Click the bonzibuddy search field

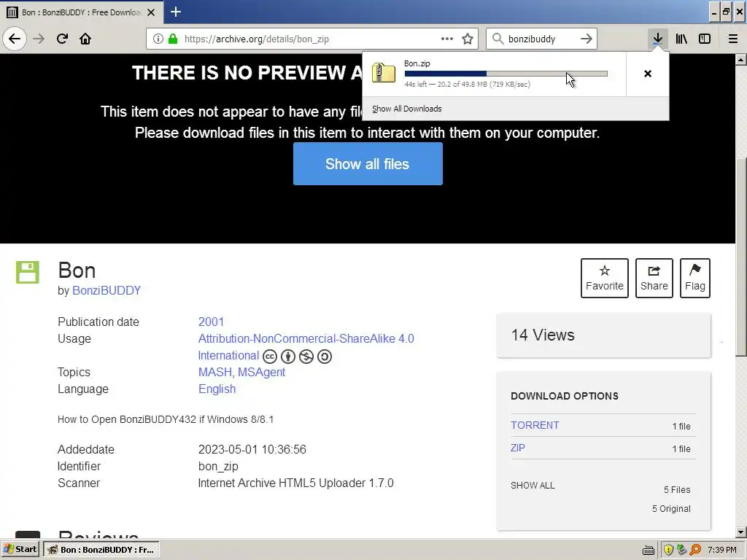541,39
